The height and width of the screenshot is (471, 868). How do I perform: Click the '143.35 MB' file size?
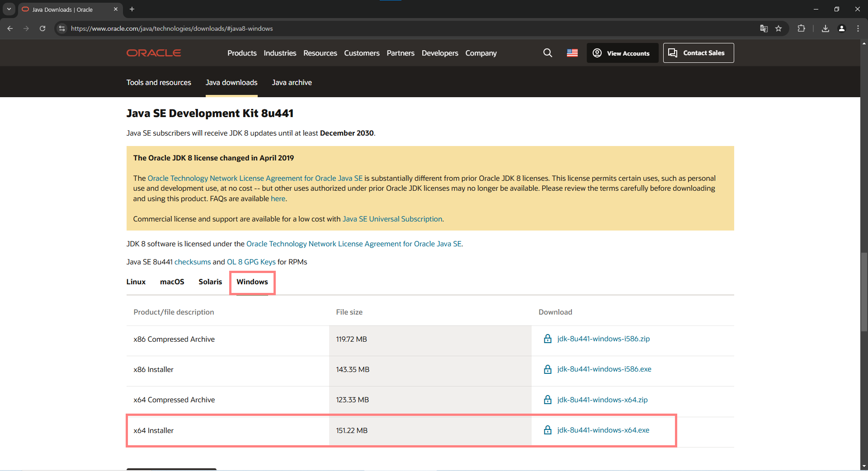[x=353, y=369]
